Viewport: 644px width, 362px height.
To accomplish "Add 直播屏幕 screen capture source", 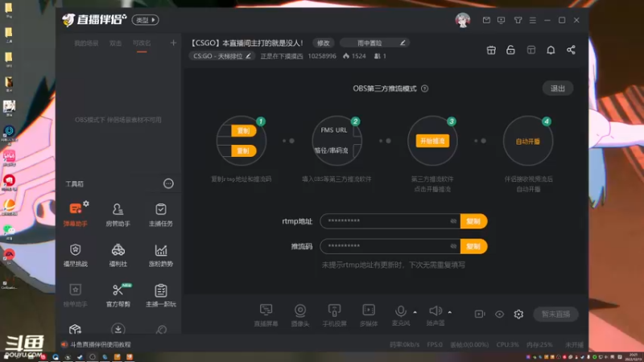I will (x=266, y=315).
